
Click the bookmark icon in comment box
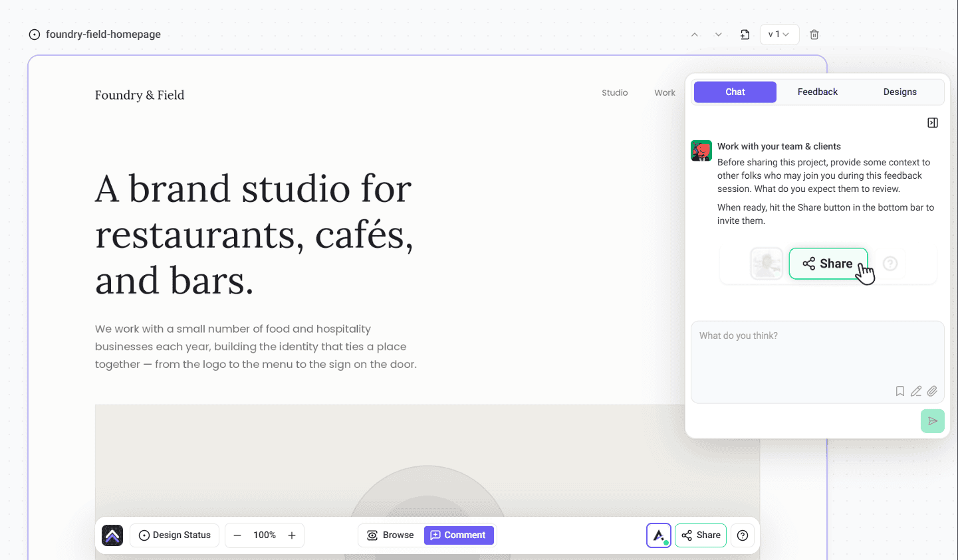point(900,391)
